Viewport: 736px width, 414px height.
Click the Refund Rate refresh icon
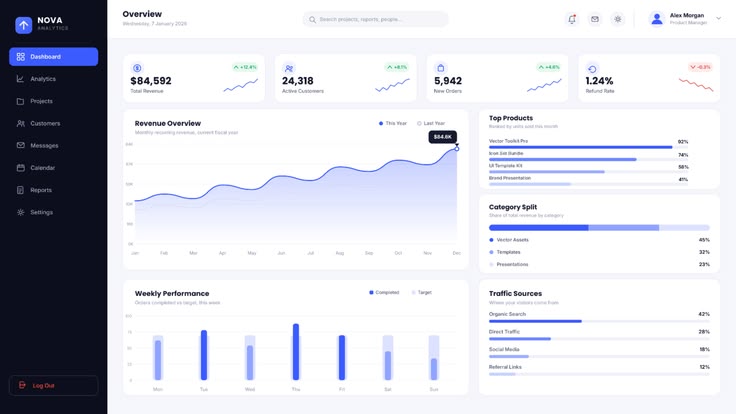(592, 69)
